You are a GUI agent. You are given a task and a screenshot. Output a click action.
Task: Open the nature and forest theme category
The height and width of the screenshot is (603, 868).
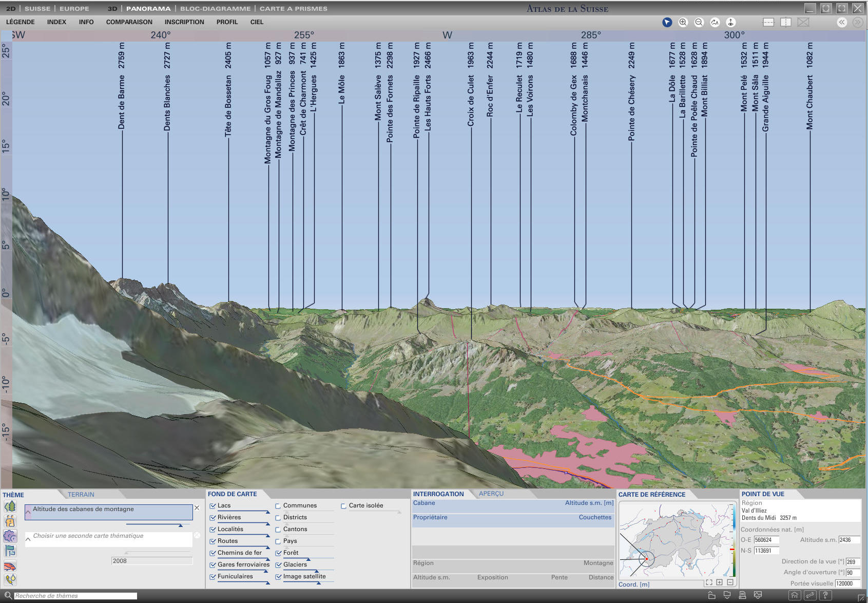pos(10,506)
